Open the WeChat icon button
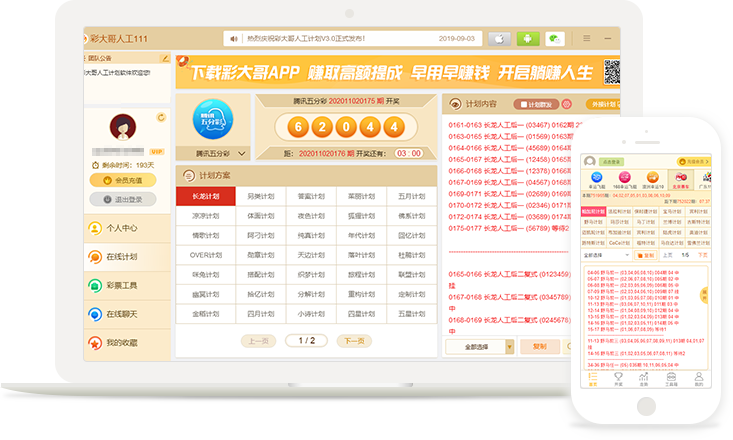733x440 pixels. 555,39
